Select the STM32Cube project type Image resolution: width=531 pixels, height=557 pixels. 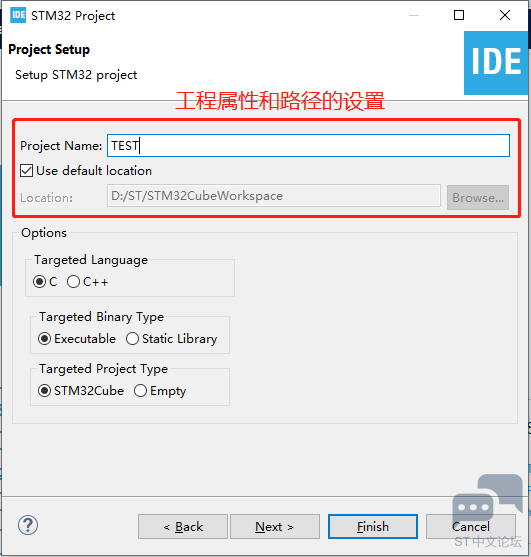click(44, 391)
